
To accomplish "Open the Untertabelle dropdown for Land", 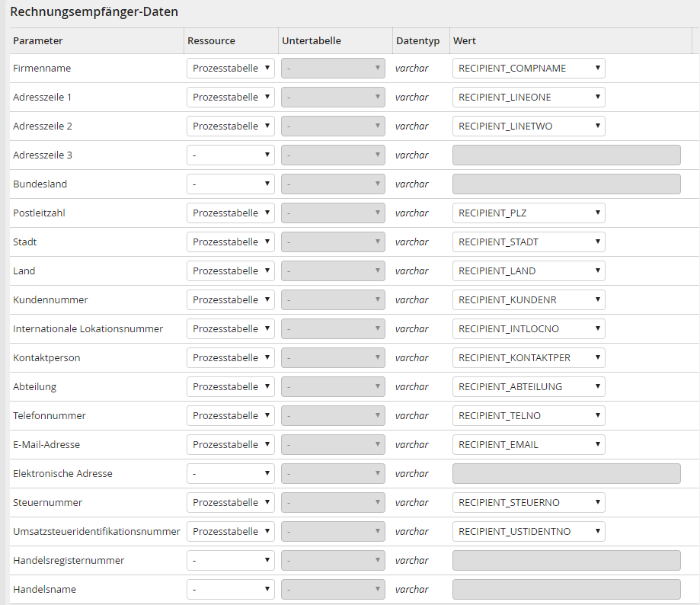I will point(334,271).
